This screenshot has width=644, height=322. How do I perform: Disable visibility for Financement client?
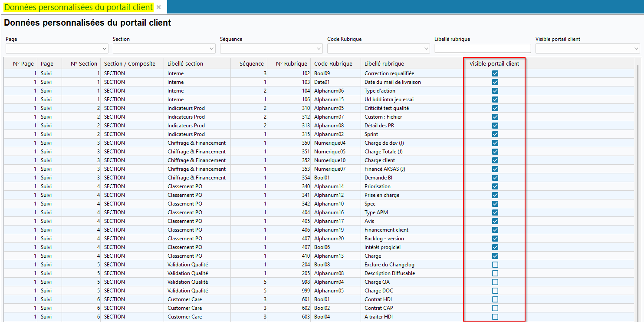[495, 230]
